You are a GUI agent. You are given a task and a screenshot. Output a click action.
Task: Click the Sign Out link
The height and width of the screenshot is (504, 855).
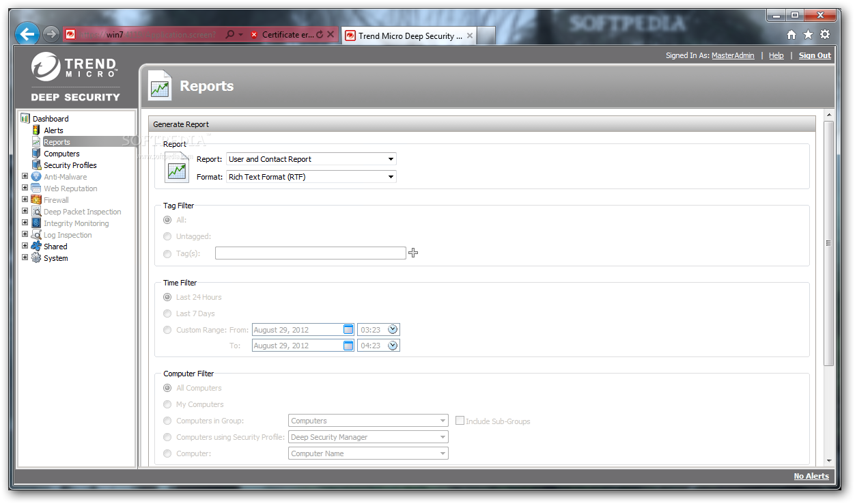click(815, 55)
